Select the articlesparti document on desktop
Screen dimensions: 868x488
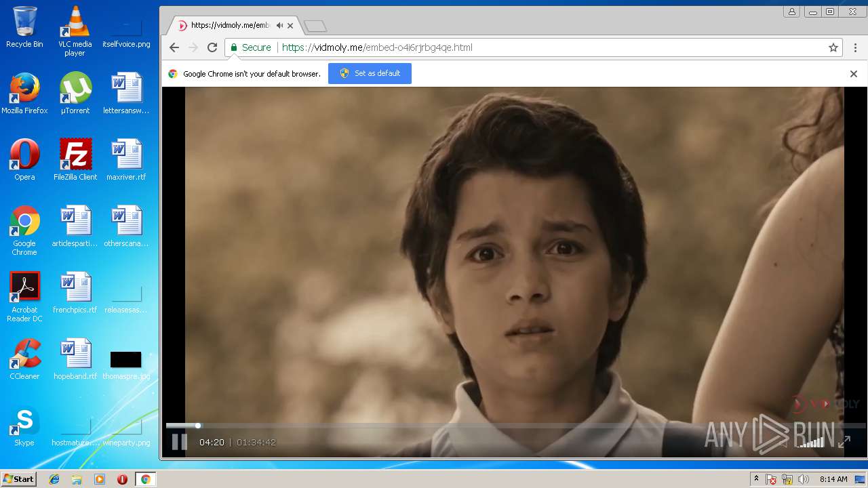click(x=75, y=226)
